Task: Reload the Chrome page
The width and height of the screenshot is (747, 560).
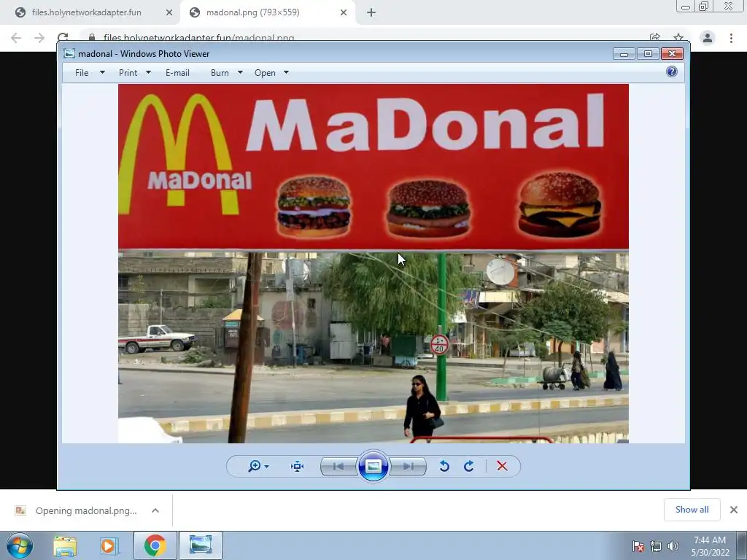Action: click(x=63, y=38)
